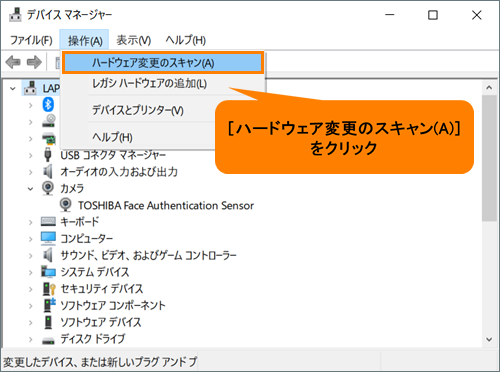Click the カメラ category webcam icon

pos(48,188)
